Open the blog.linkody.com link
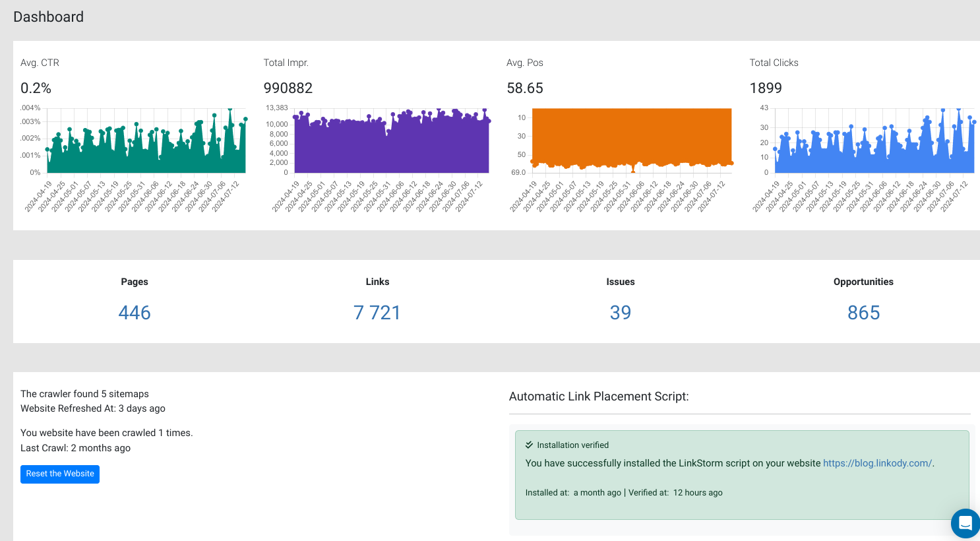Screen dimensions: 980x541 click(877, 463)
